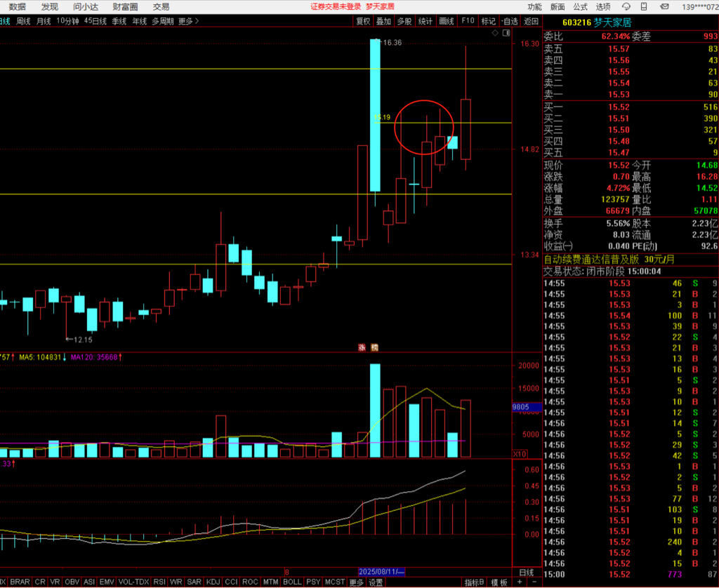
Task: Open the 财富圈 menu
Action: pyautogui.click(x=125, y=7)
